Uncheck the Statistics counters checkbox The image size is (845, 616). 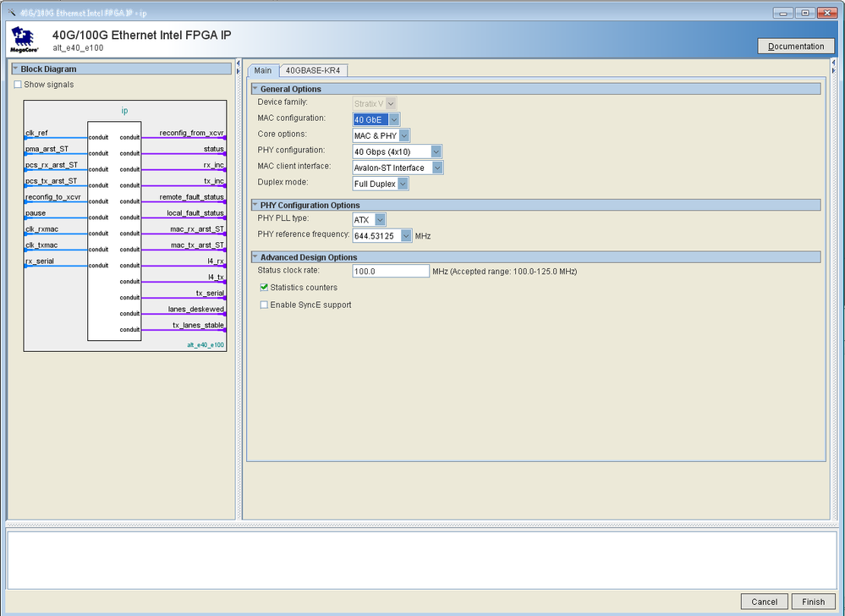pos(264,288)
